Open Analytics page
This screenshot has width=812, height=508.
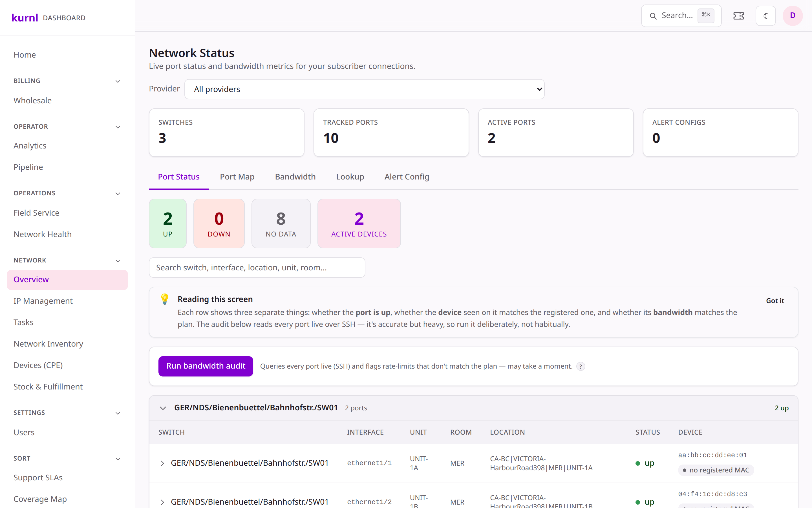point(67,145)
